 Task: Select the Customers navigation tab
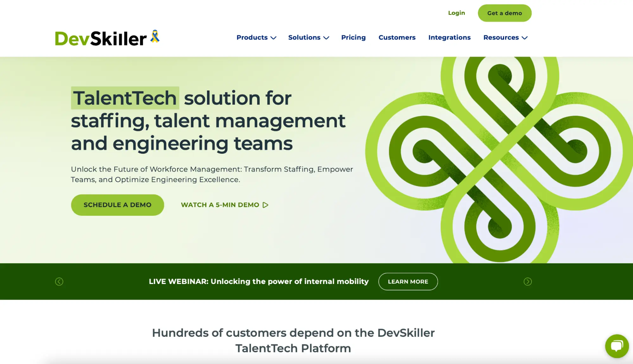pyautogui.click(x=397, y=37)
